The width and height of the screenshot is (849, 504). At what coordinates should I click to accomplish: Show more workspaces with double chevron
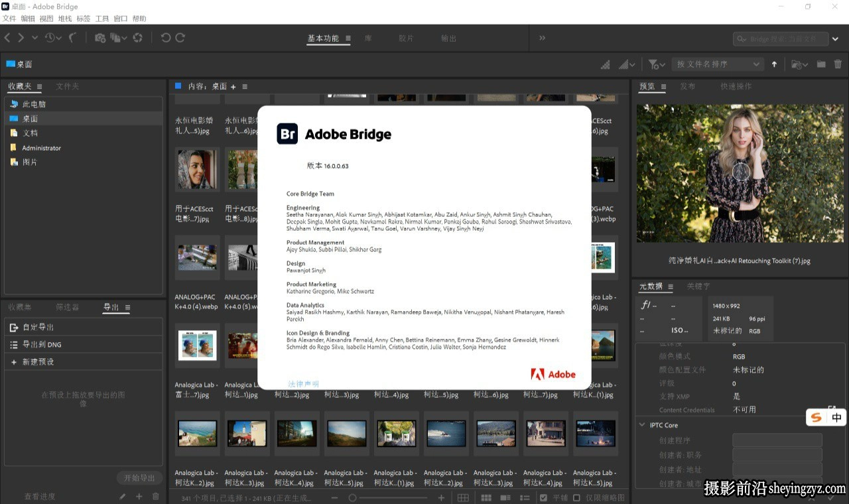[542, 38]
